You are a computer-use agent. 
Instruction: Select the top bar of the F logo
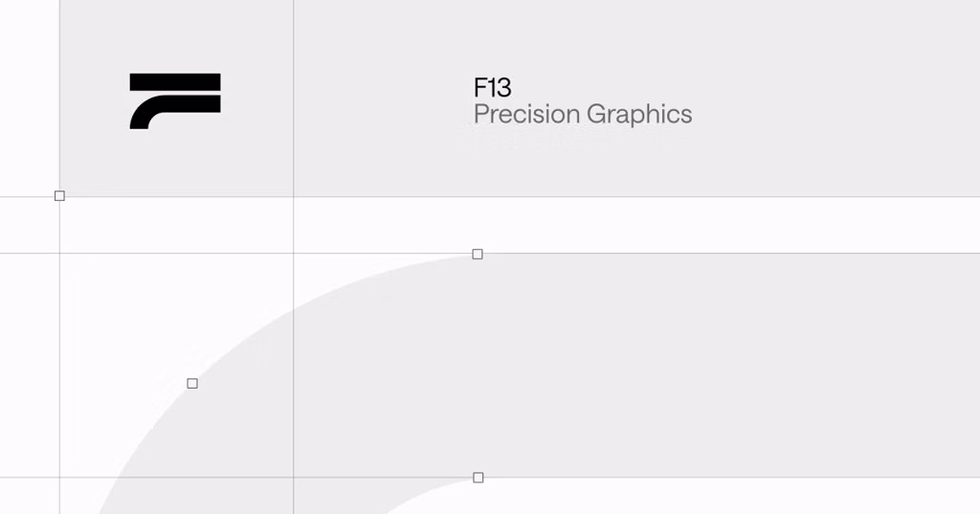[175, 82]
